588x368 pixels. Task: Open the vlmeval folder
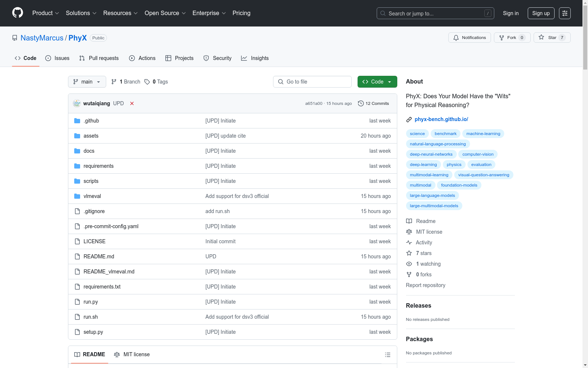tap(92, 196)
